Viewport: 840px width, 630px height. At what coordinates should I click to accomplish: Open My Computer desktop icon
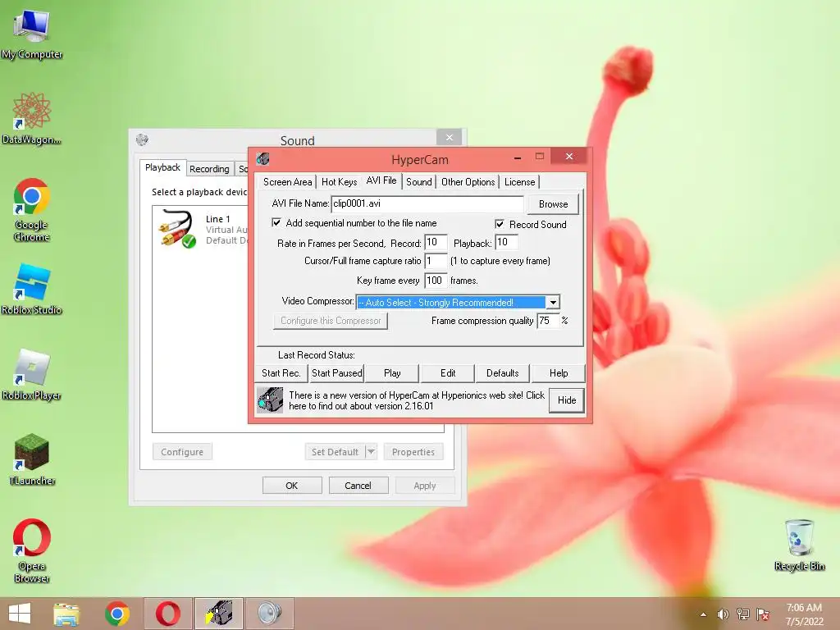click(x=32, y=33)
